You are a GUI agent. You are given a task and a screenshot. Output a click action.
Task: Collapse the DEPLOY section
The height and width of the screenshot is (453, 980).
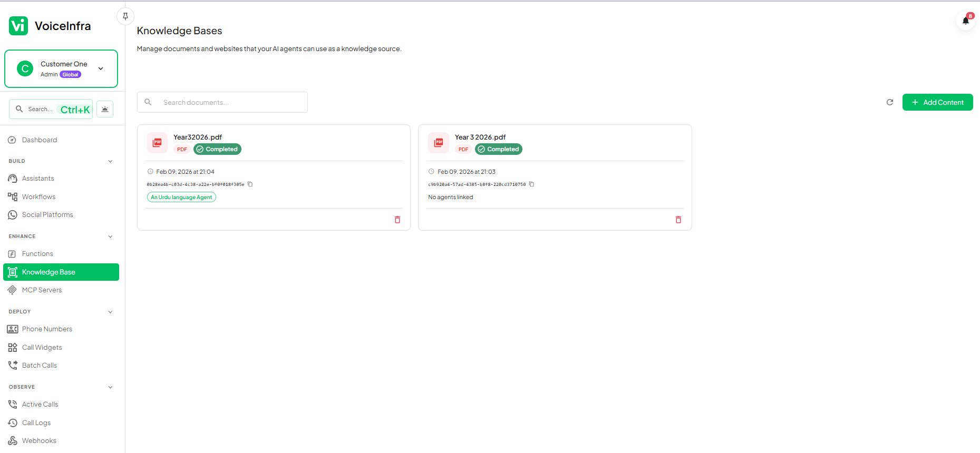pos(110,312)
